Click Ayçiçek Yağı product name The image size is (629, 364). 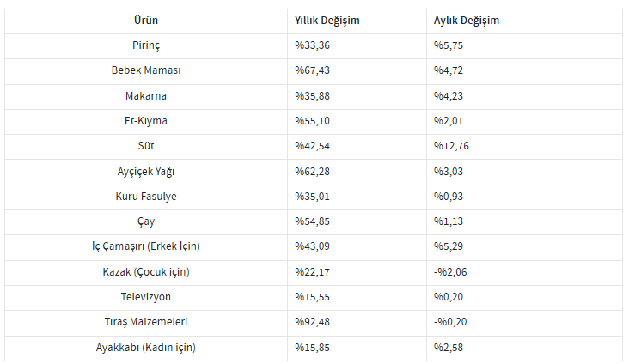[146, 172]
